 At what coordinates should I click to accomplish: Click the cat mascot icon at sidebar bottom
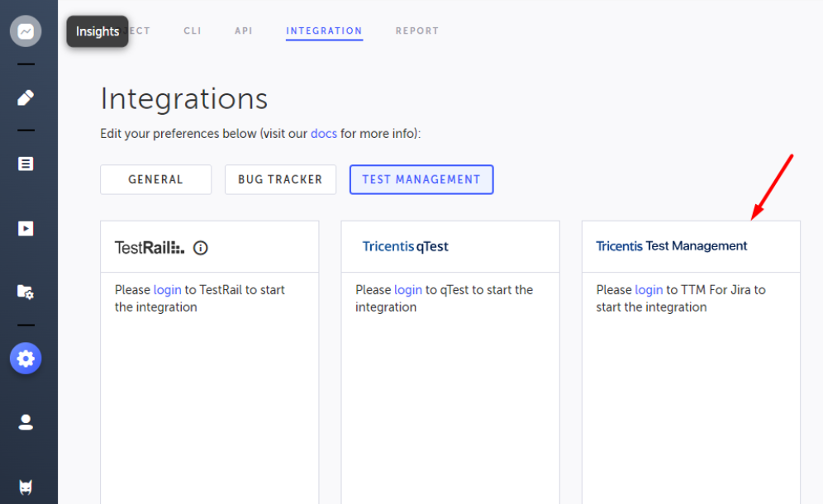(26, 487)
